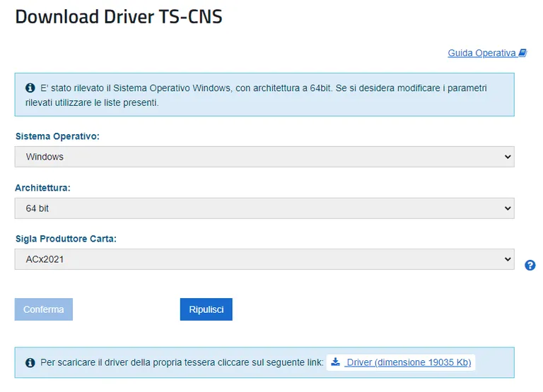Click the Sigla Produttore Carta label
The image size is (543, 392).
point(66,239)
